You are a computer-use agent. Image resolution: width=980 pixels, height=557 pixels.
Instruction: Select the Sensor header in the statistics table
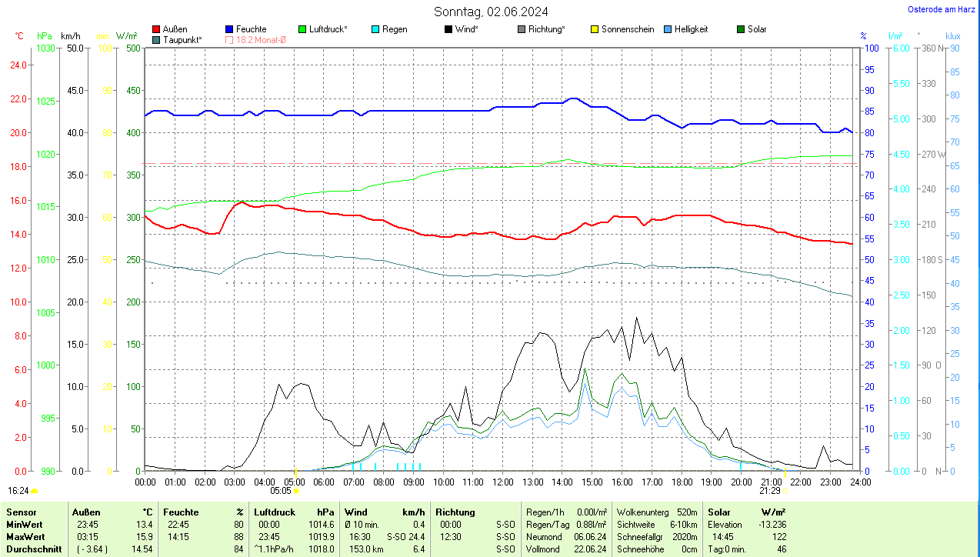pyautogui.click(x=21, y=512)
